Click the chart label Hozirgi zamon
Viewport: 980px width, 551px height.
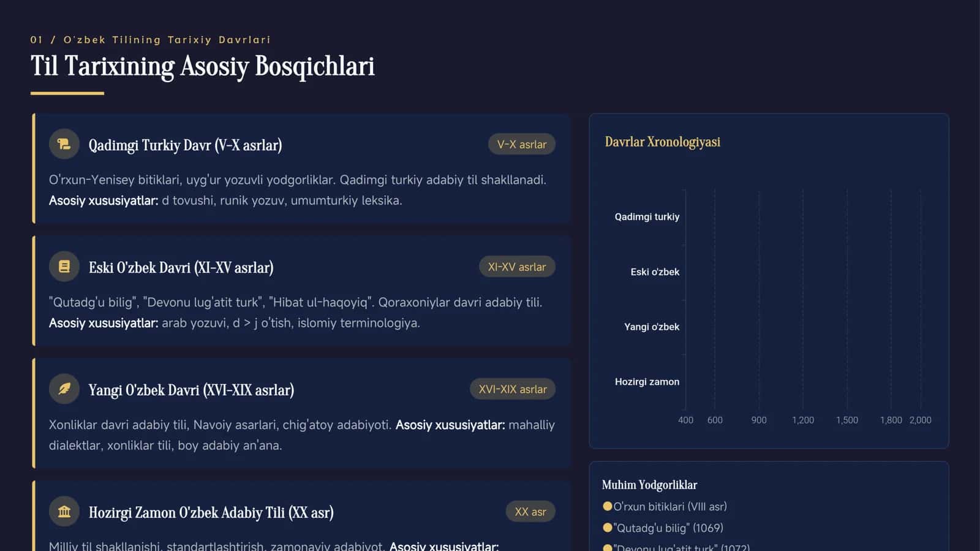647,382
